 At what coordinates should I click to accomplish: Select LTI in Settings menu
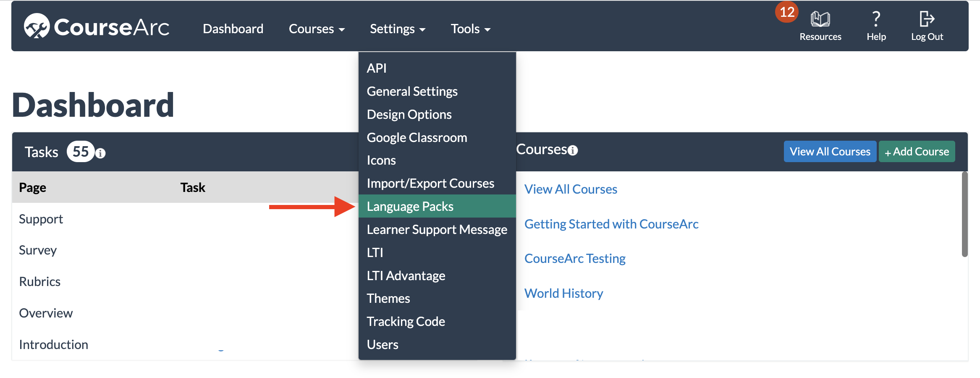(x=437, y=252)
